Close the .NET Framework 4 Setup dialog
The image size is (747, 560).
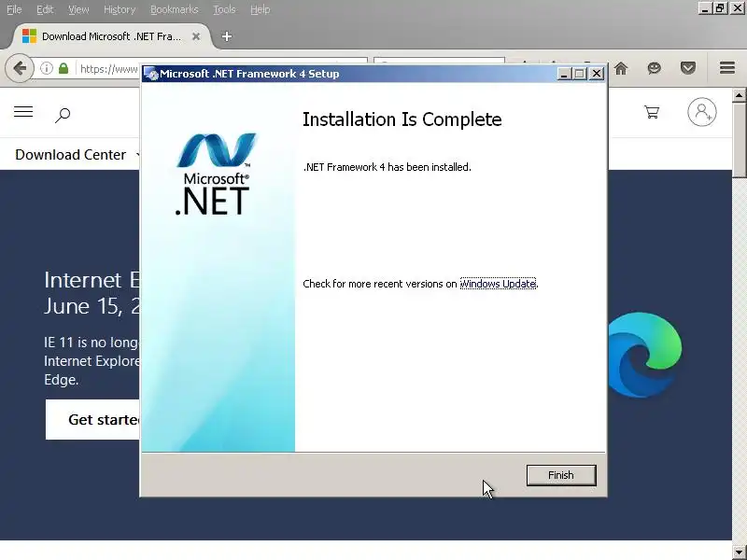[x=597, y=74]
